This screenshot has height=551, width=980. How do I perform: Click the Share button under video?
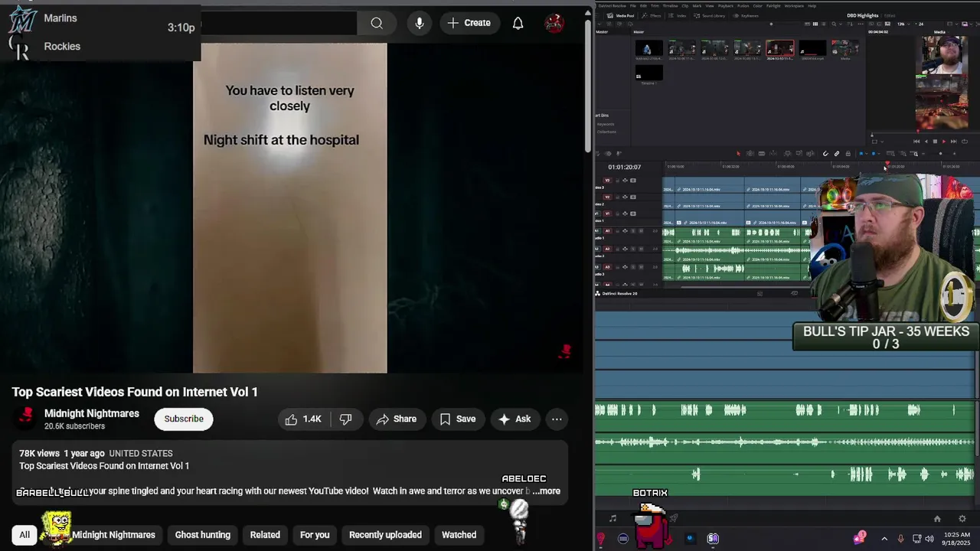click(x=396, y=419)
